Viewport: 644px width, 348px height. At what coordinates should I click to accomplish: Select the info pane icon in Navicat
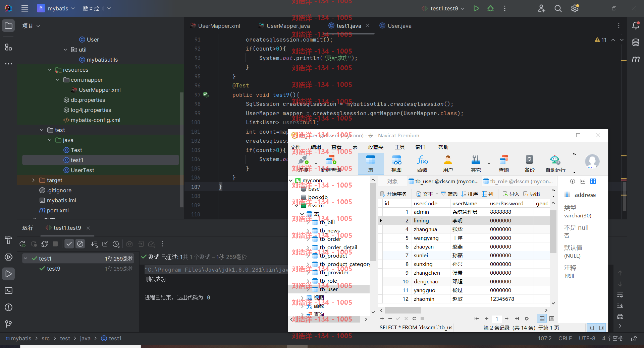tap(573, 181)
